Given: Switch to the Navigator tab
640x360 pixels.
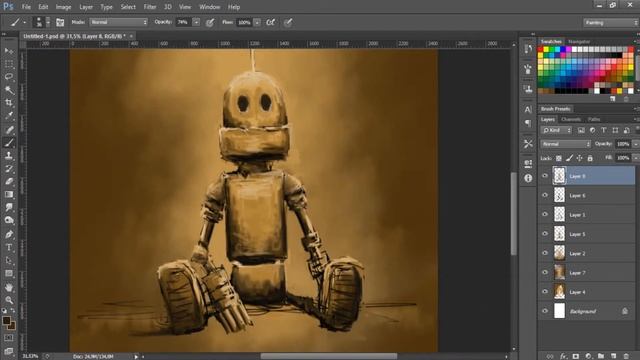Looking at the screenshot, I should pos(579,42).
